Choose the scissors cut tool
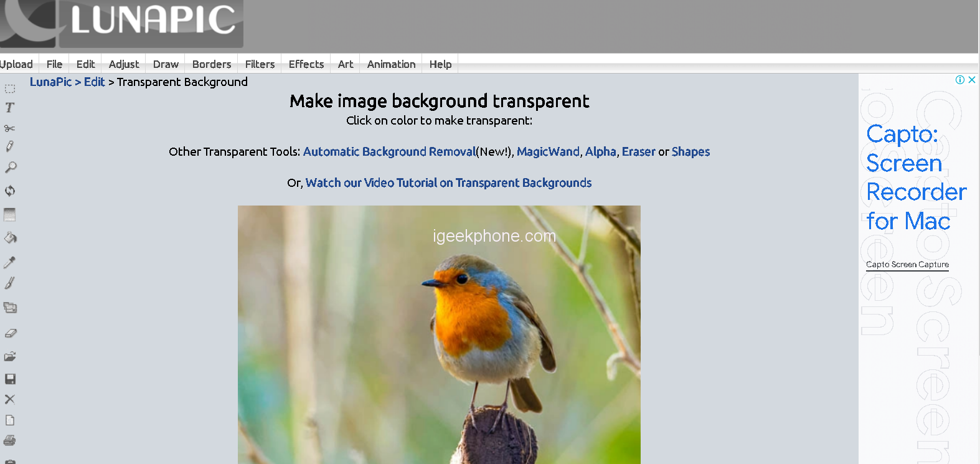980x464 pixels. pos(10,128)
